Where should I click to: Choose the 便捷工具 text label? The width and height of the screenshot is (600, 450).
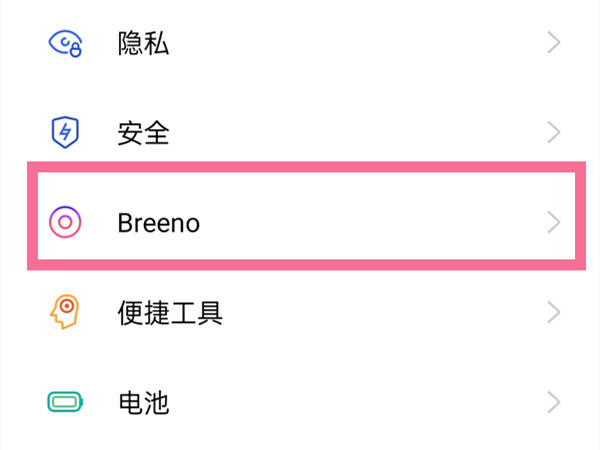click(169, 313)
